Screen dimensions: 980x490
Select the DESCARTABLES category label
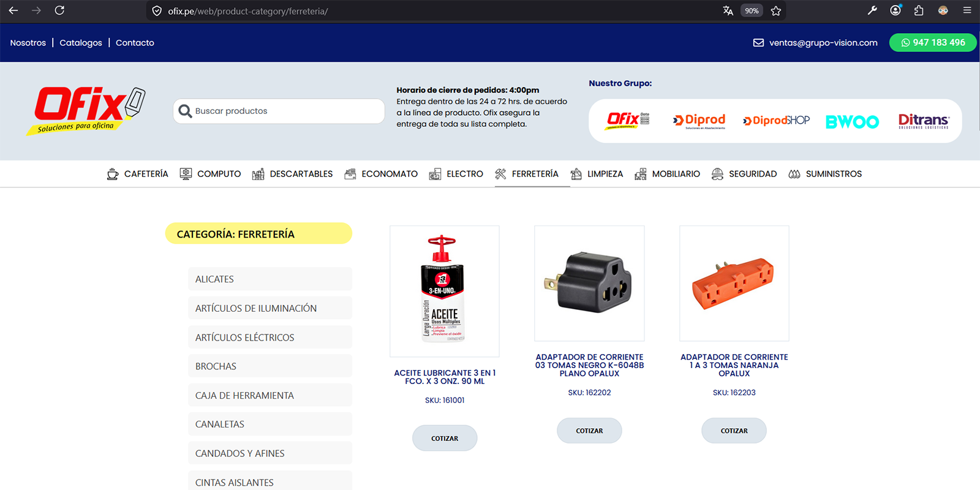(x=301, y=174)
